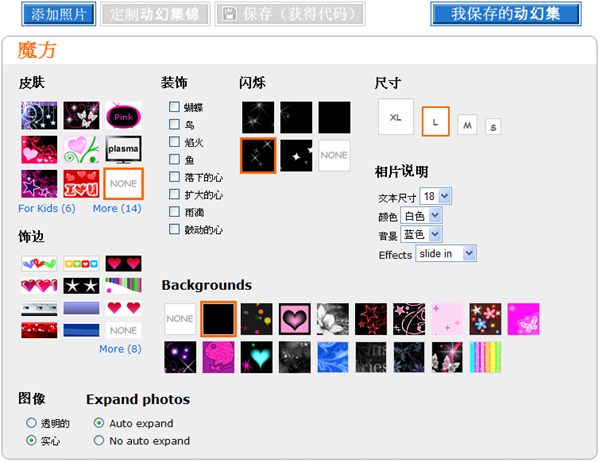Enable the 鸟 decoration checkbox
The image size is (599, 462).
[174, 124]
